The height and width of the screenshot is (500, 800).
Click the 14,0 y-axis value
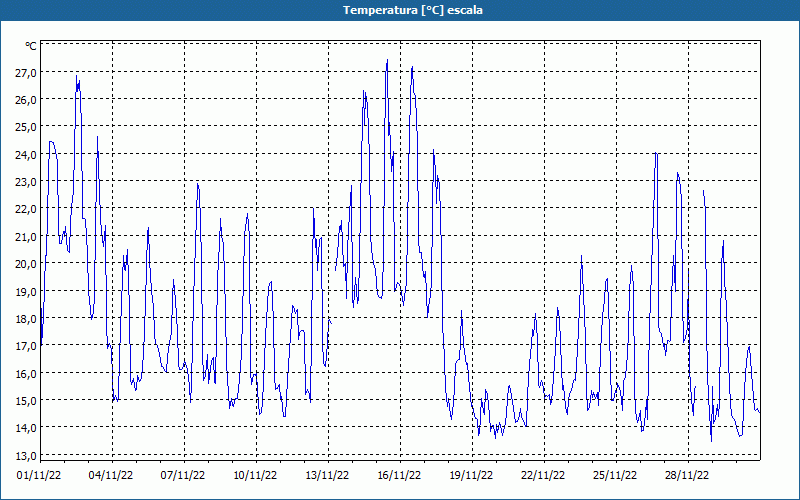coord(26,428)
